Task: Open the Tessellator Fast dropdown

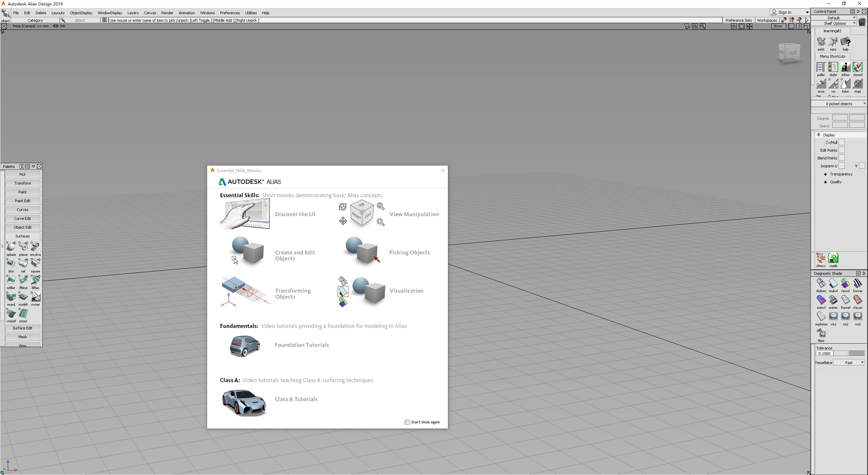Action: coord(849,363)
